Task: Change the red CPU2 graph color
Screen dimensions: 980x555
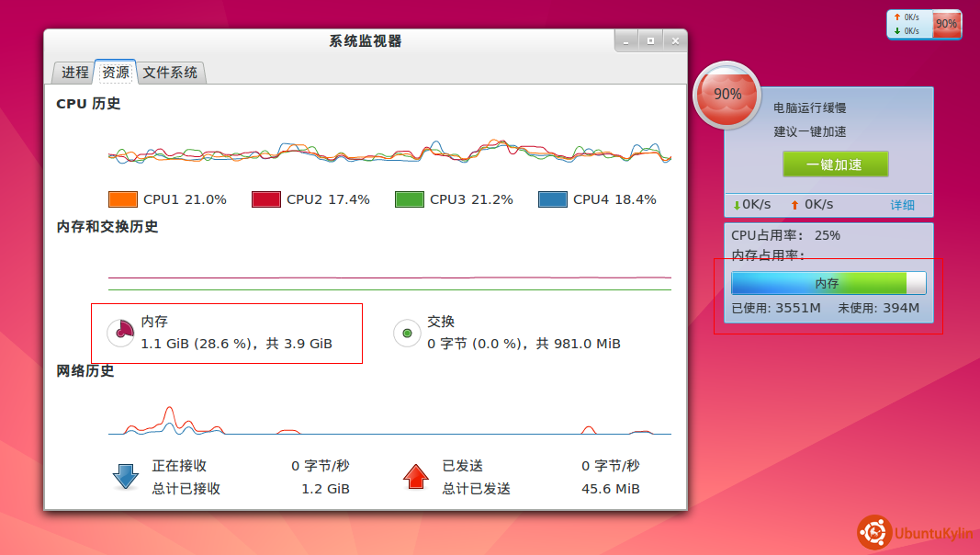Action: point(265,199)
